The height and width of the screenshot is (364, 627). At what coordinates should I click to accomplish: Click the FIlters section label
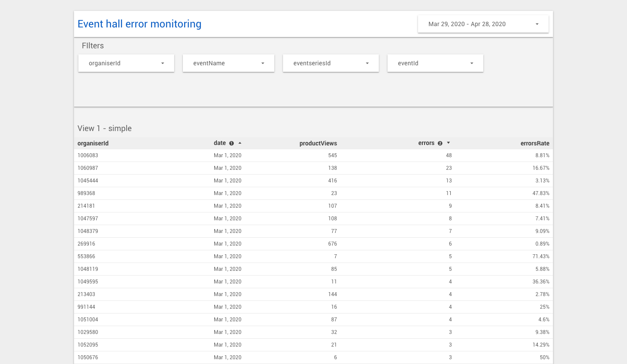93,46
